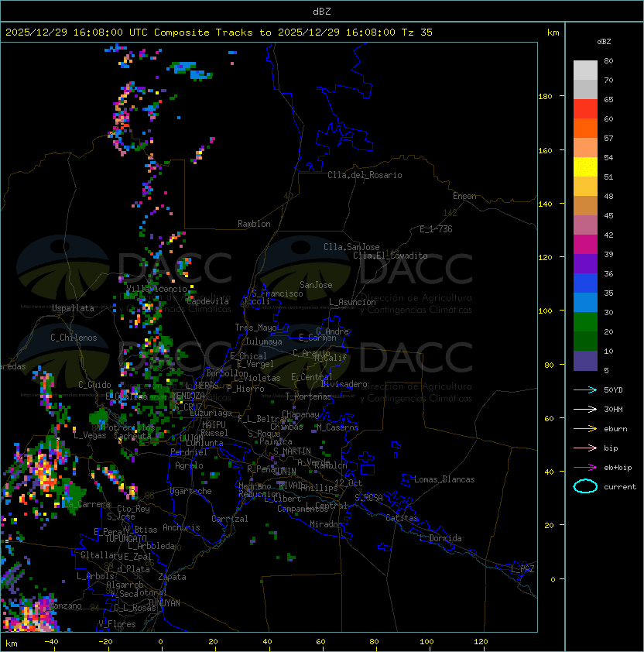Screen dimensions: 644x652
Task: Click the magenta eb+bip arrow icon
Action: click(x=585, y=468)
